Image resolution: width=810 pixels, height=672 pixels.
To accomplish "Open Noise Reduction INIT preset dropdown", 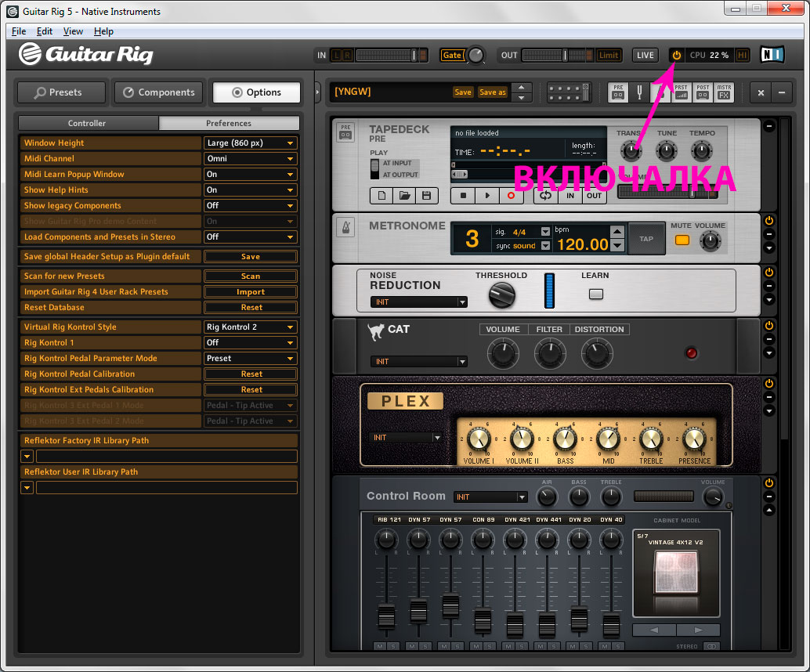I will (419, 302).
